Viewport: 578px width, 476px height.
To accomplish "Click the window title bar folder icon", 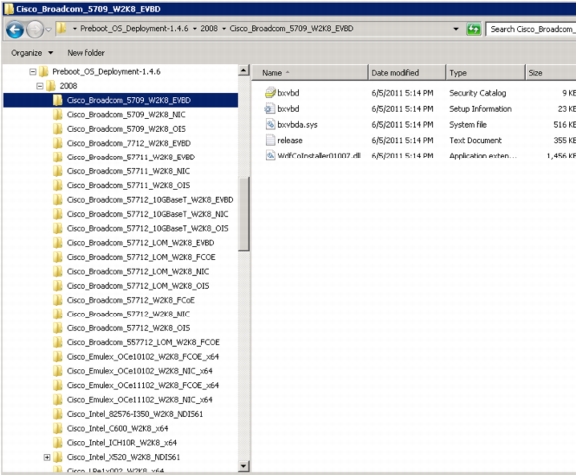I will [9, 9].
